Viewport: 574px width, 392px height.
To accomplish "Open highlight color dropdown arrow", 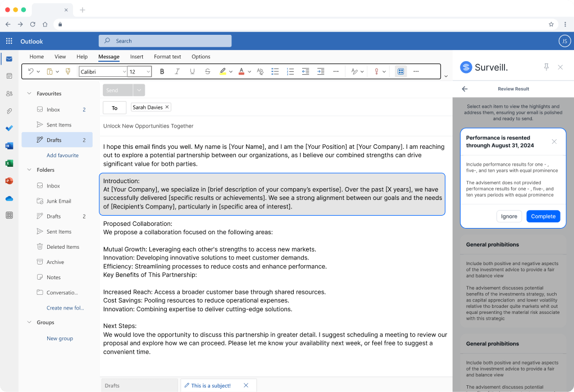I will [x=231, y=72].
